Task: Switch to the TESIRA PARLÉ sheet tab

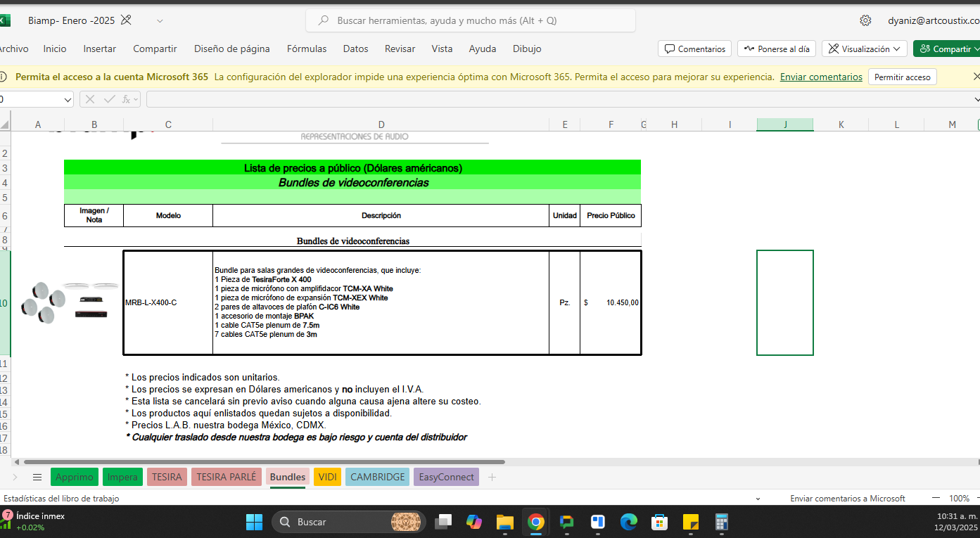Action: 227,477
